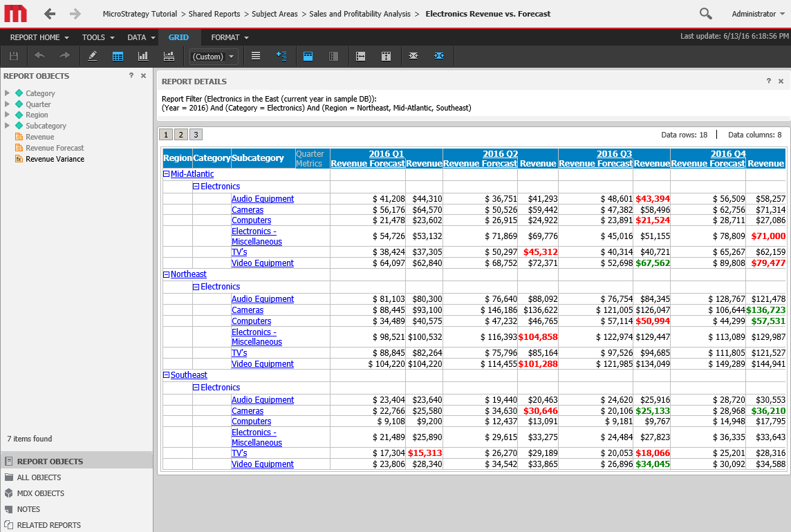Image resolution: width=791 pixels, height=532 pixels.
Task: Switch to Grid view icon
Action: pyautogui.click(x=118, y=56)
